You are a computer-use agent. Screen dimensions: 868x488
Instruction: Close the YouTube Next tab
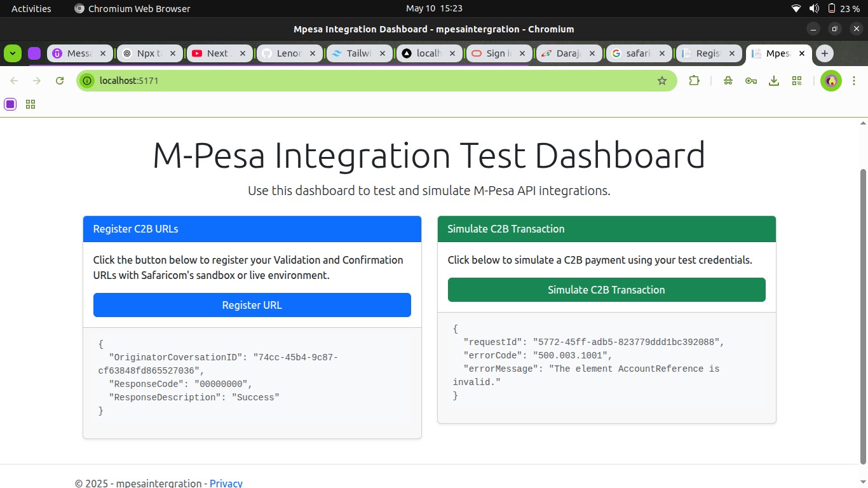coord(243,53)
